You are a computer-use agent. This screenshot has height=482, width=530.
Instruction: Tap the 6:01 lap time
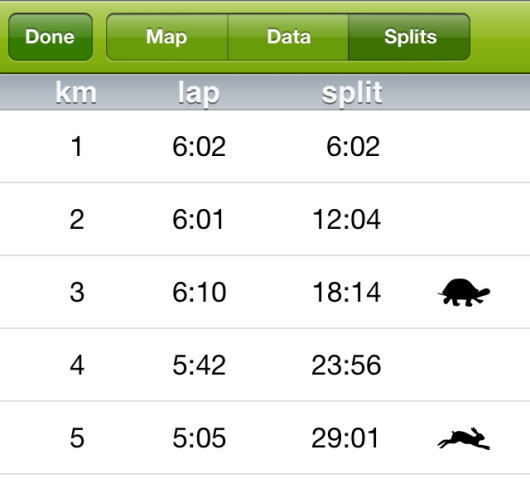click(x=198, y=219)
